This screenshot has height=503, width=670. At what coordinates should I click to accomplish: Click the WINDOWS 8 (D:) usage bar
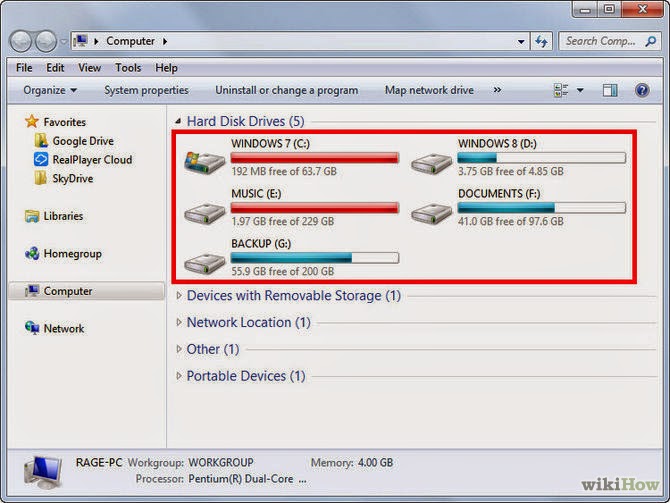click(x=542, y=158)
